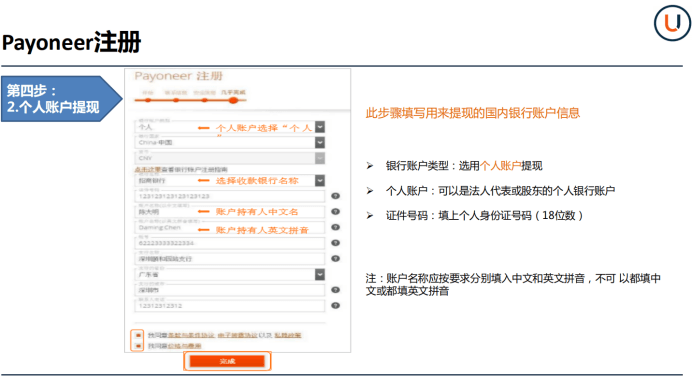Click bullet text 证件号码 18位数

click(x=485, y=215)
